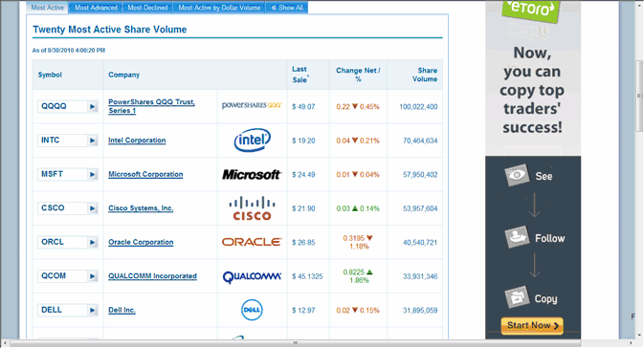Click the CSCO symbol box
The width and height of the screenshot is (644, 348).
tap(67, 208)
